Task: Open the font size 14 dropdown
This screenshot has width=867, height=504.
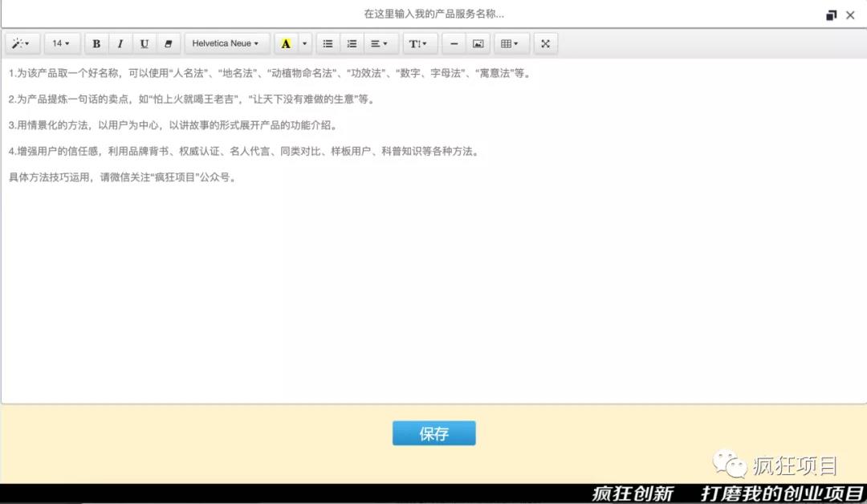Action: 62,43
